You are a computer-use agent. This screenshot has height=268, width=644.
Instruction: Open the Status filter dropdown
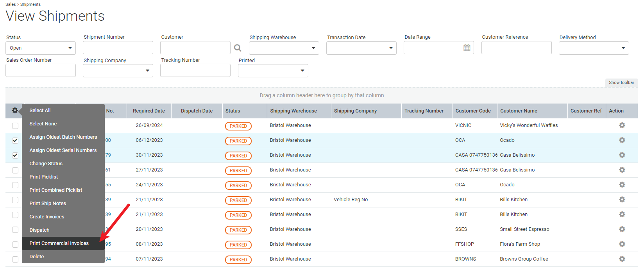pos(41,48)
